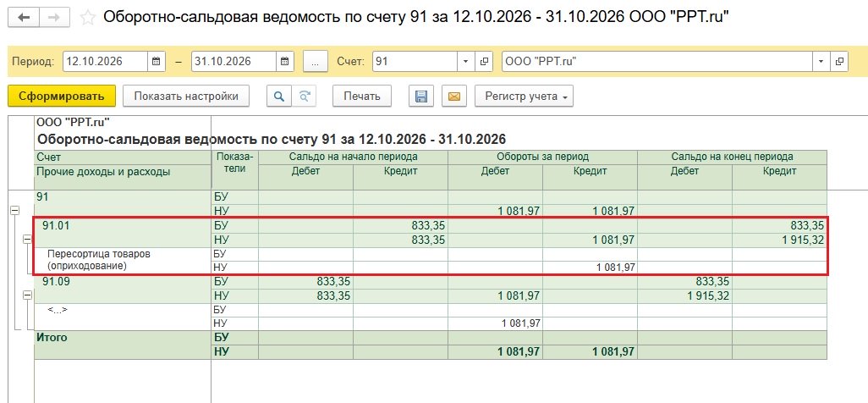Click Показать настройки button

click(x=186, y=96)
